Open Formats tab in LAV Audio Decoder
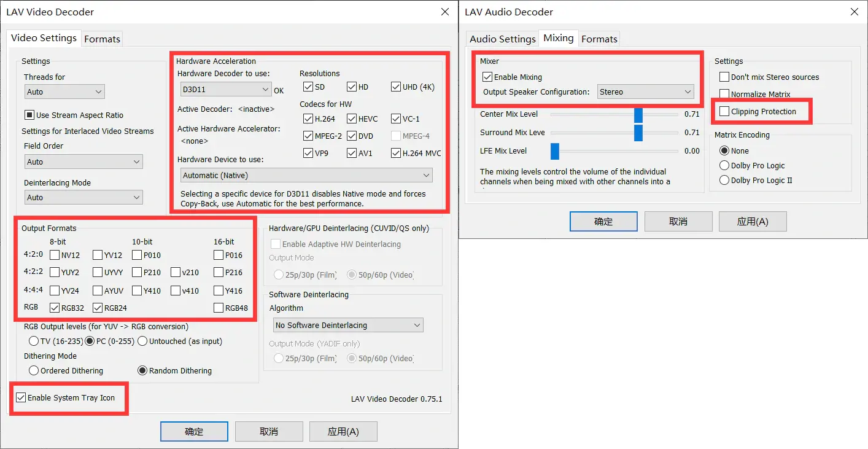Screen dimensions: 868x449 tap(599, 39)
